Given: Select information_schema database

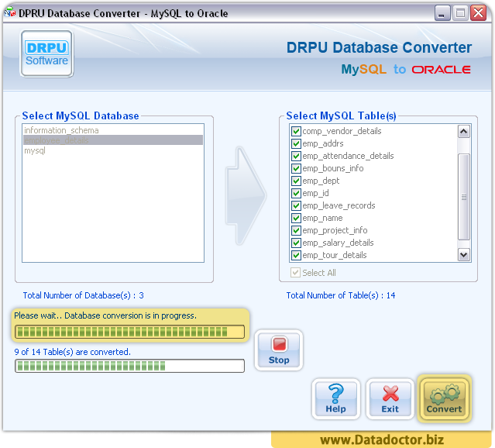Looking at the screenshot, I should (x=112, y=130).
